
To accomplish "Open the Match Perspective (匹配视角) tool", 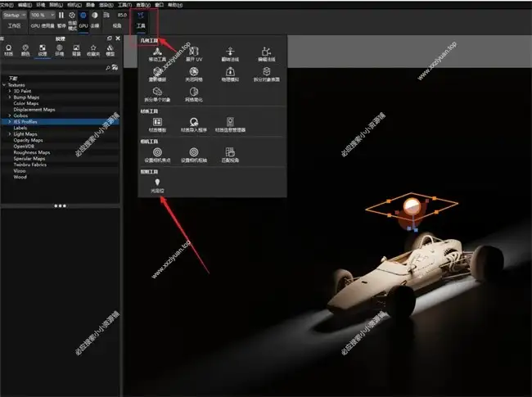I will coord(231,152).
